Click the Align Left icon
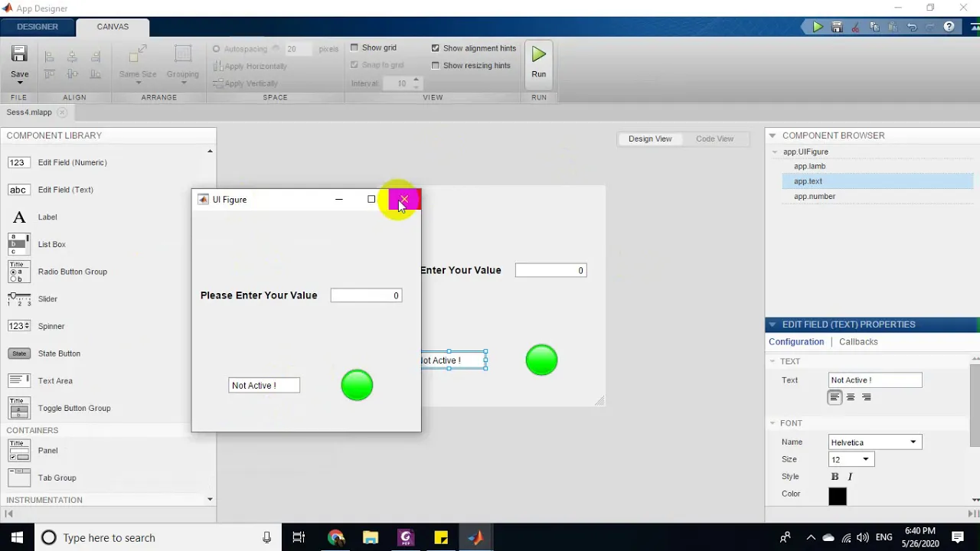This screenshot has height=551, width=980. coord(49,57)
